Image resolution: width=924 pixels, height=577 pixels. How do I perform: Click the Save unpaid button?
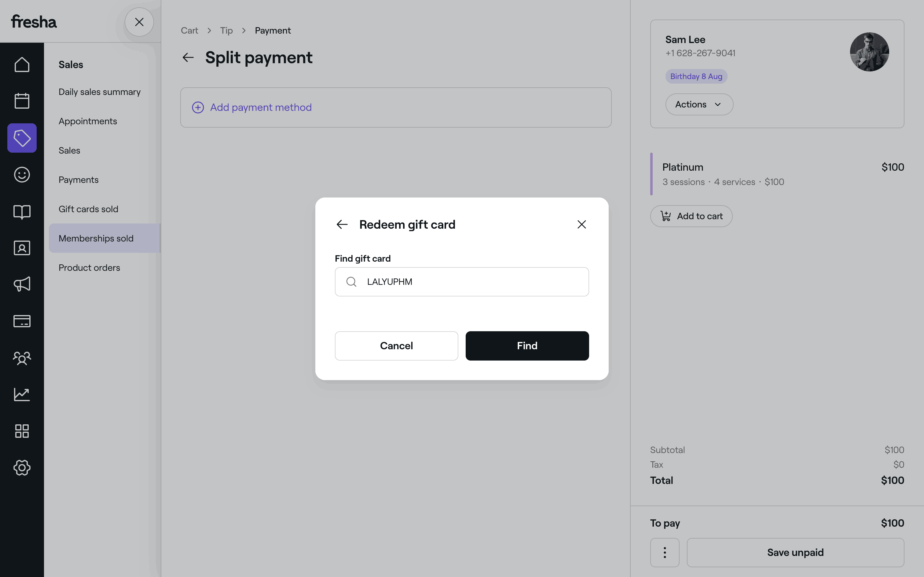tap(795, 552)
